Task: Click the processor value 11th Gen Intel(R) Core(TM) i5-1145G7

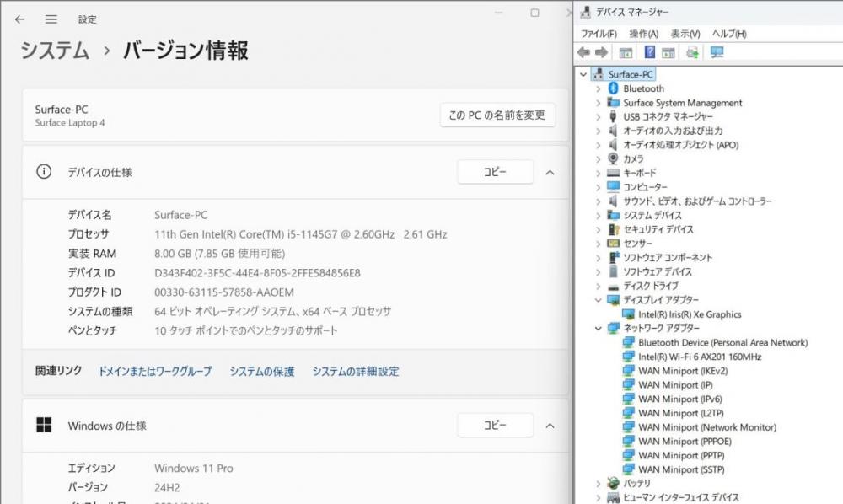Action: click(245, 234)
